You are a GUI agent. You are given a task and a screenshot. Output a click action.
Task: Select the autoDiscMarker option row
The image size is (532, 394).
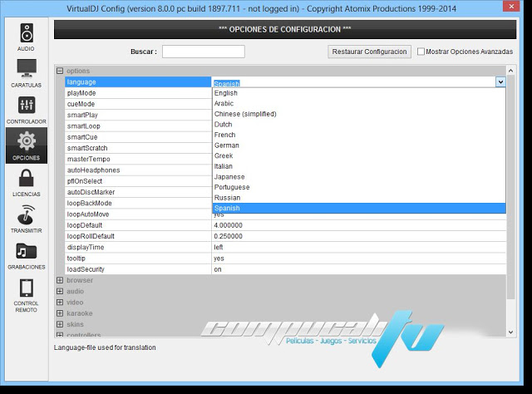[138, 192]
